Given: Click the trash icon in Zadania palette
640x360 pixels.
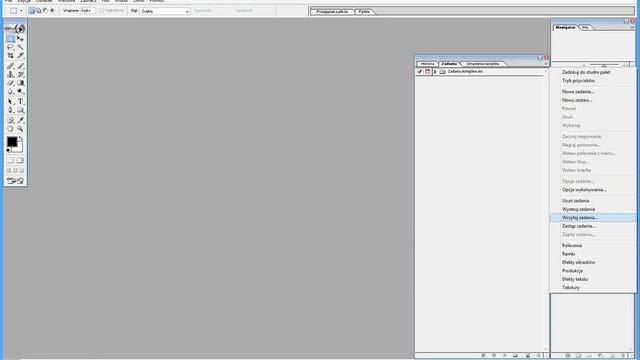Looking at the screenshot, I should [539, 356].
